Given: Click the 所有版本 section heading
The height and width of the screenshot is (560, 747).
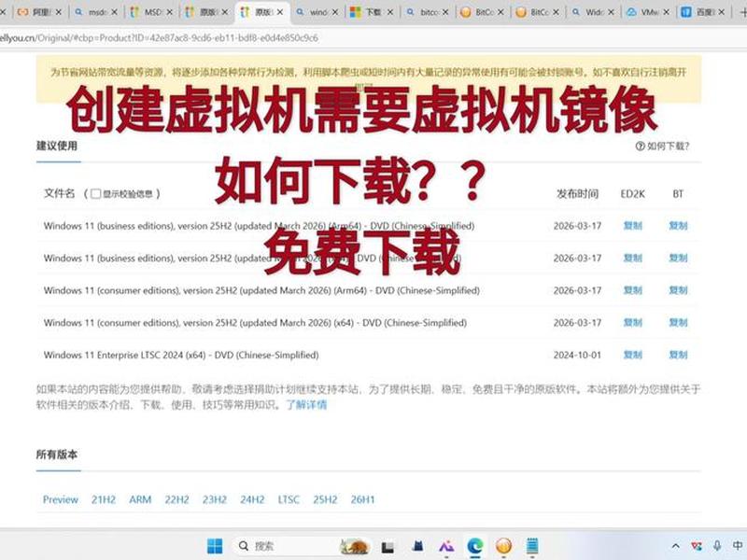Looking at the screenshot, I should (x=57, y=455).
